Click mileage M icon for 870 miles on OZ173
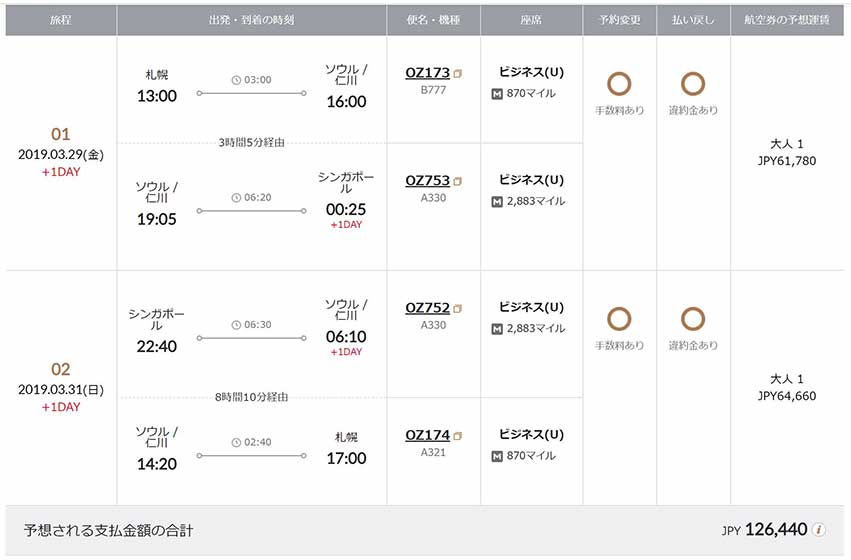This screenshot has width=851, height=560. pos(497,94)
